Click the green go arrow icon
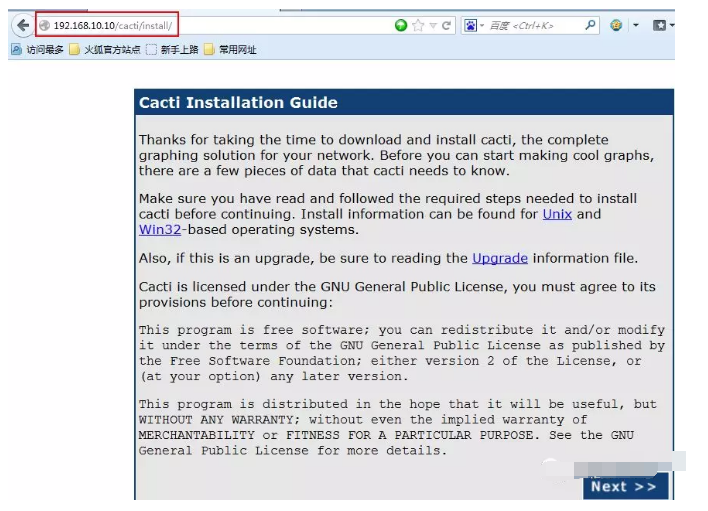708x511 pixels. click(x=401, y=25)
